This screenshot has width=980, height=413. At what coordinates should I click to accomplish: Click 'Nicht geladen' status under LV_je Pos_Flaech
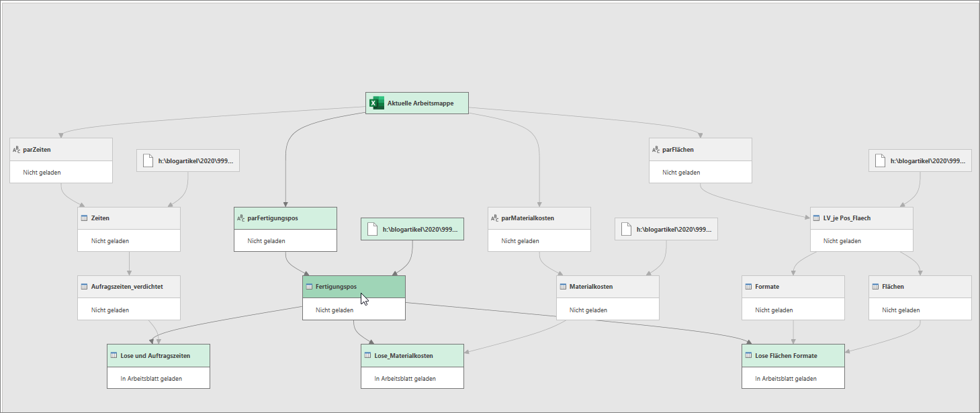click(x=842, y=241)
